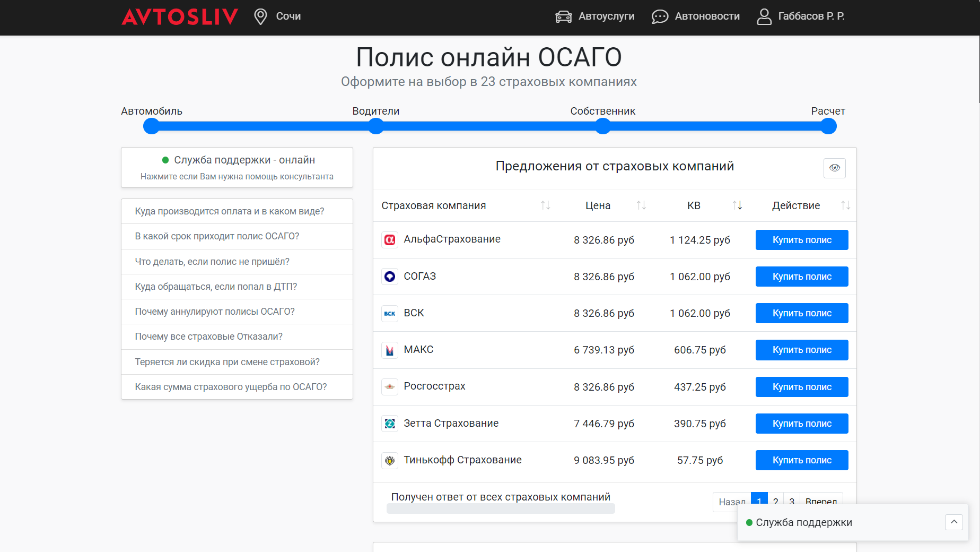Open the AVTOSLIV logo home link
Viewport: 980px width, 552px height.
pos(180,16)
